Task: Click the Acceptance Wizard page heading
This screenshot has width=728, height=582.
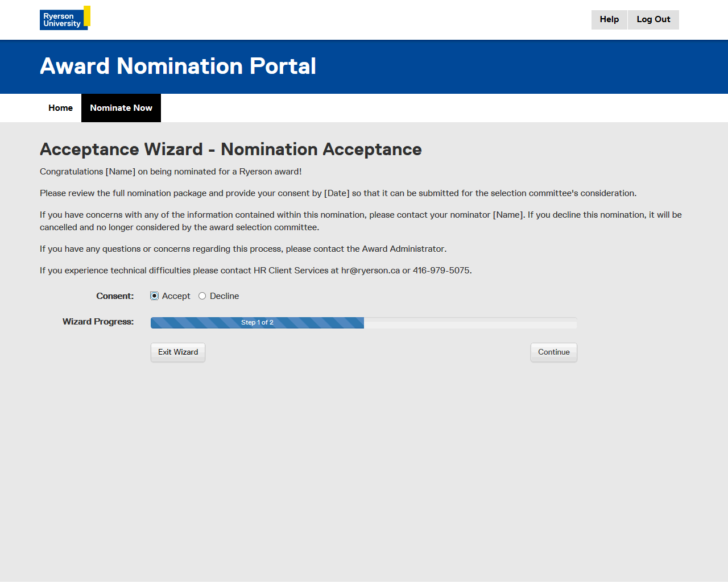Action: [x=230, y=149]
